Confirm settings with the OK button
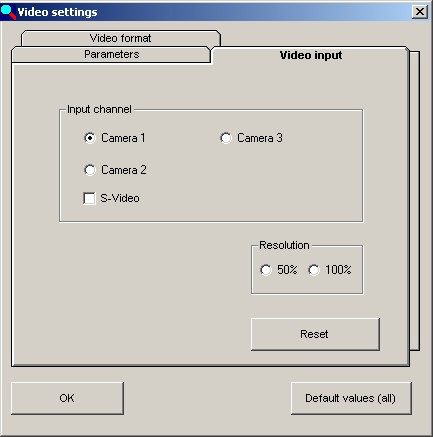The height and width of the screenshot is (437, 433). click(67, 398)
